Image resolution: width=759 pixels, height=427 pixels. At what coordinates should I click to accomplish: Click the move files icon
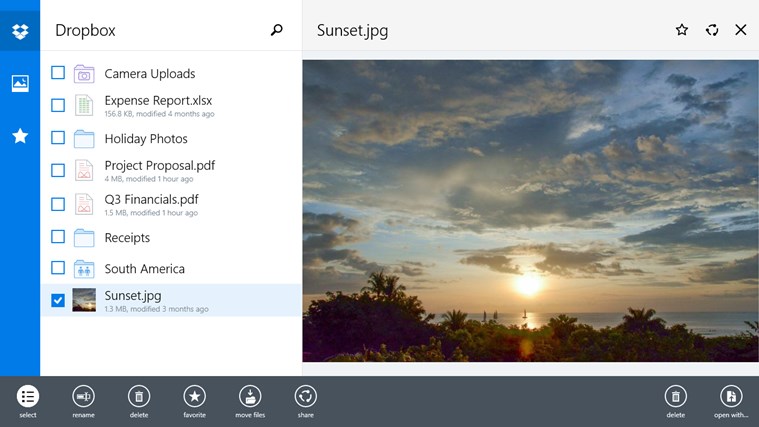pyautogui.click(x=250, y=396)
